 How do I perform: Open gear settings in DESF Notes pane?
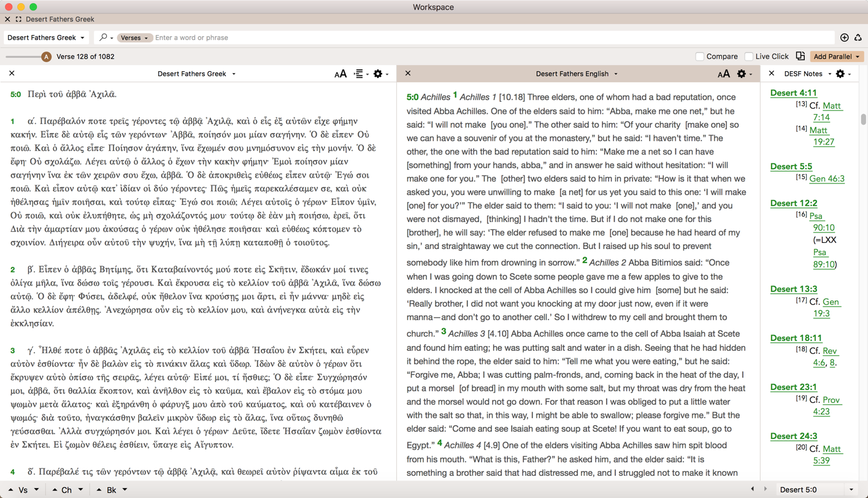coord(840,74)
